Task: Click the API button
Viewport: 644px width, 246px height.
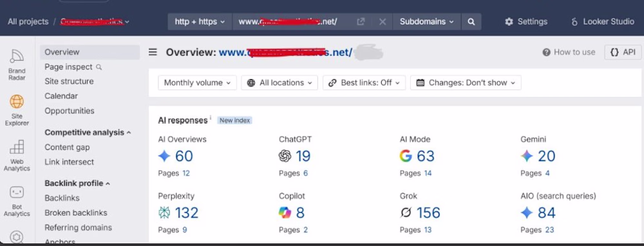Action: coord(623,52)
